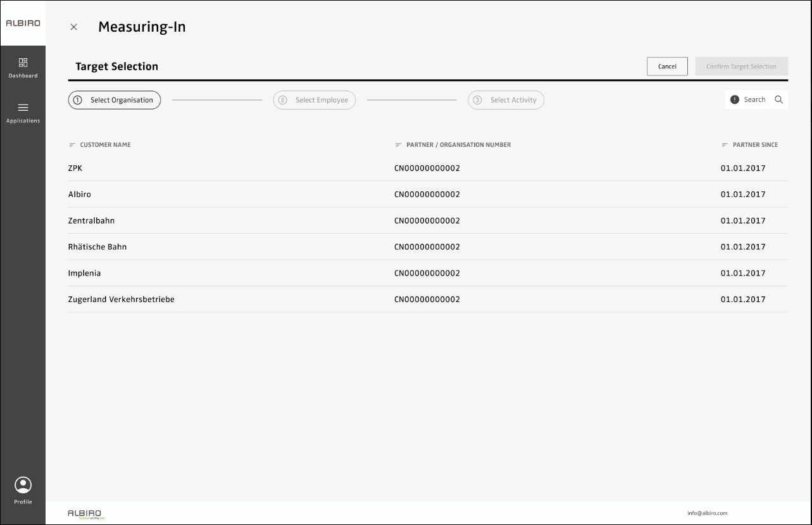Go to the Select Activity step
The height and width of the screenshot is (525, 812).
click(x=506, y=100)
